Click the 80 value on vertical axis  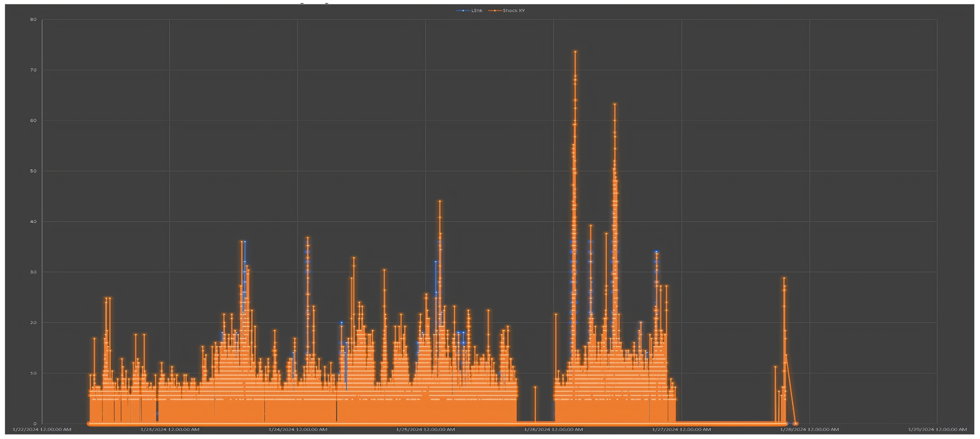coord(34,19)
